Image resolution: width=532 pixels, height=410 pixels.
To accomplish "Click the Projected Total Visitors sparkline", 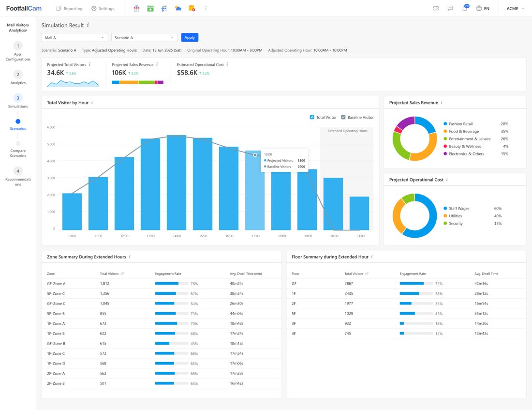I will coord(73,84).
